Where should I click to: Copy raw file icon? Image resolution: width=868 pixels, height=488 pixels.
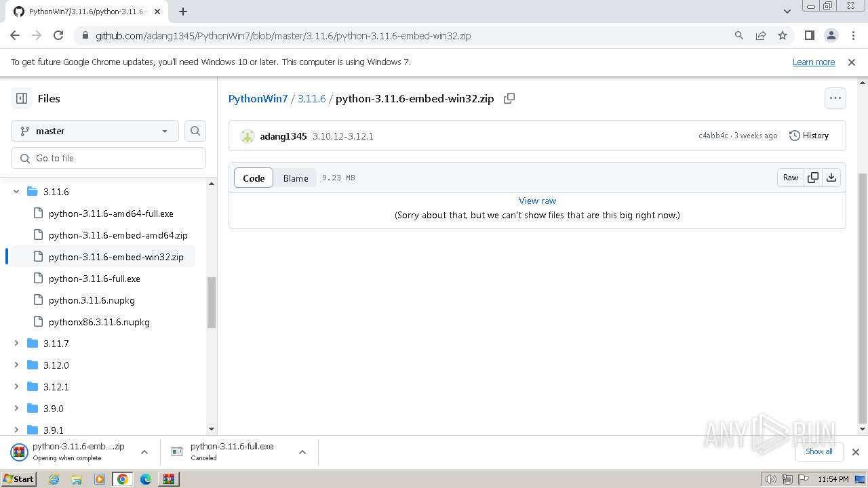pos(813,178)
